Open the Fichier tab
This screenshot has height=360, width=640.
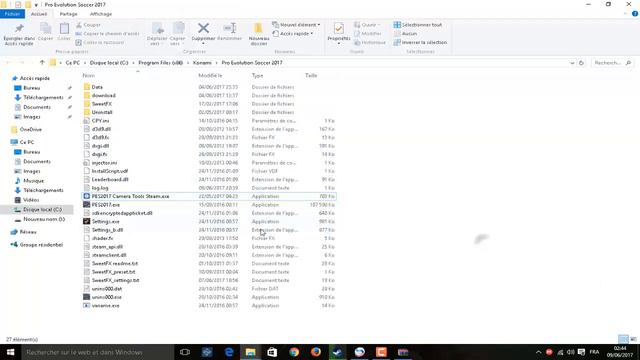[x=12, y=14]
